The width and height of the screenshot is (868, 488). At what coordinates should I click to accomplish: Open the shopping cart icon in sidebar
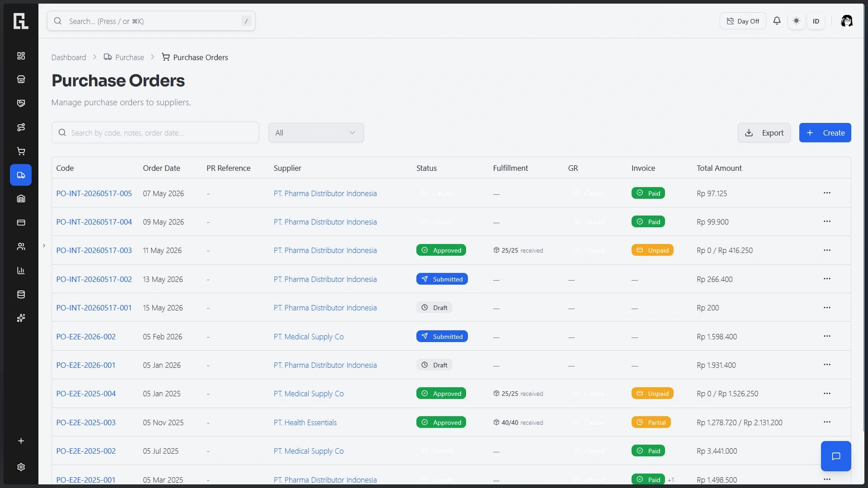[x=21, y=151]
